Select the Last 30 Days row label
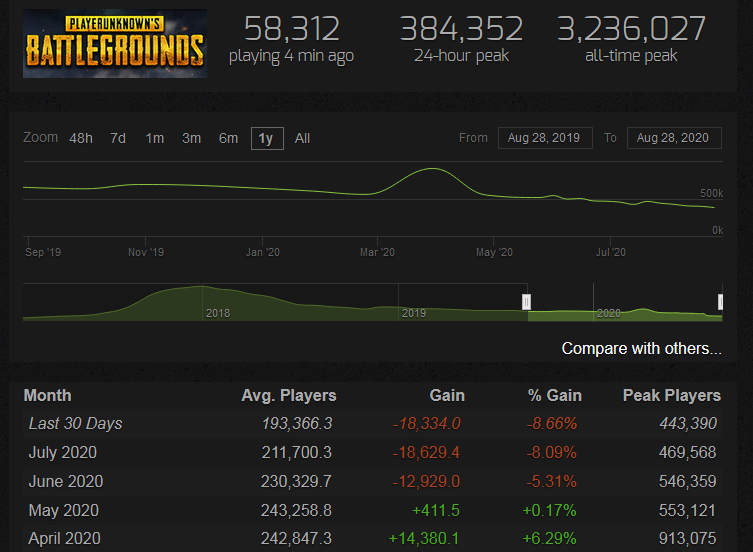The width and height of the screenshot is (753, 552). tap(75, 424)
